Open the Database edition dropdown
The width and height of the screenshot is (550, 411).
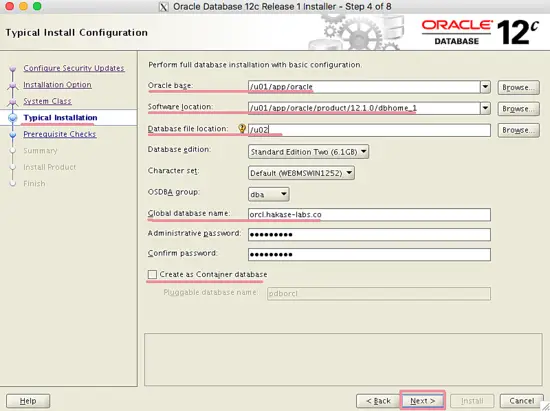tap(308, 152)
